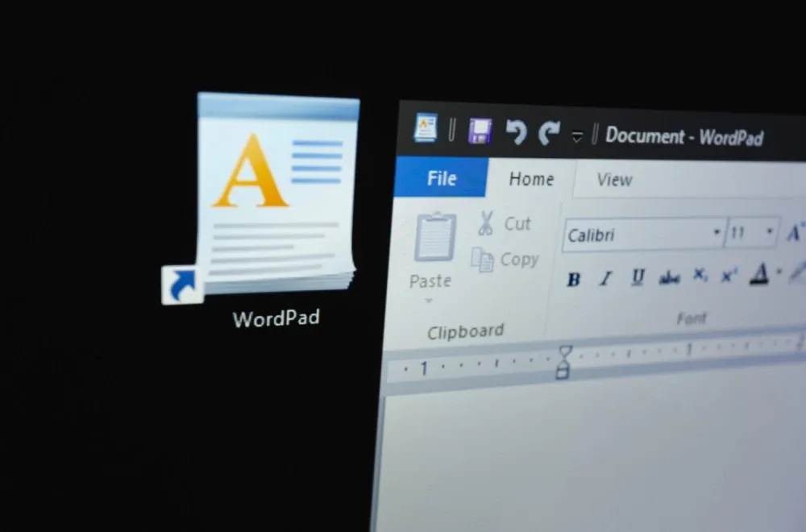
Task: Toggle italic formatting
Action: coord(606,279)
